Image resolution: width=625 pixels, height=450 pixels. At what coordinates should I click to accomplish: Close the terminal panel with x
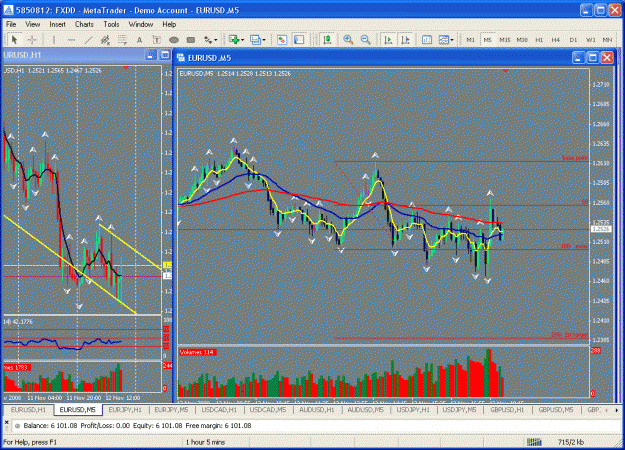[x=6, y=421]
